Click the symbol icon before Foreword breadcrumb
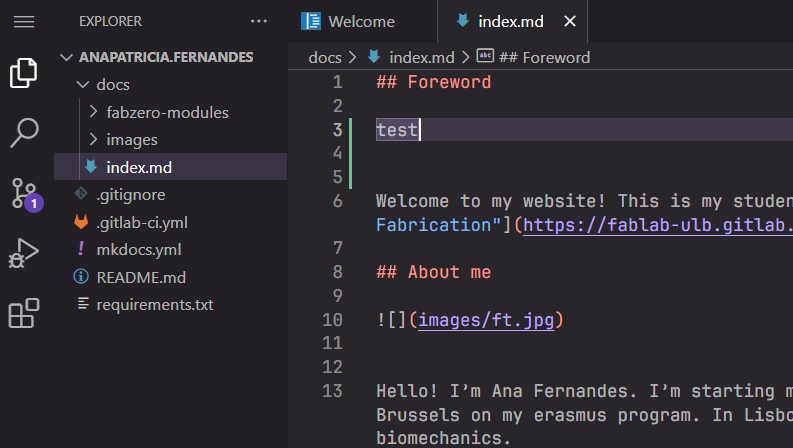The image size is (793, 448). pos(485,56)
